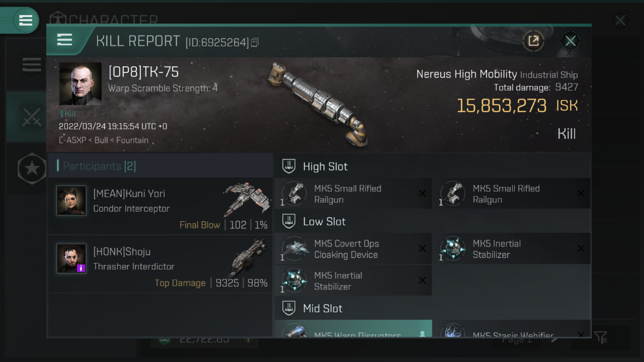
Task: Click the Nereus High Mobility ship image
Action: point(319,104)
